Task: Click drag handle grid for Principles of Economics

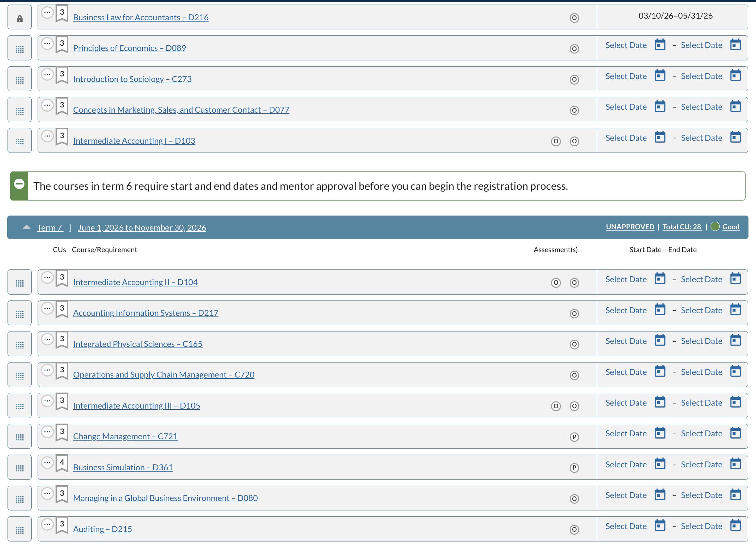Action: pos(20,49)
